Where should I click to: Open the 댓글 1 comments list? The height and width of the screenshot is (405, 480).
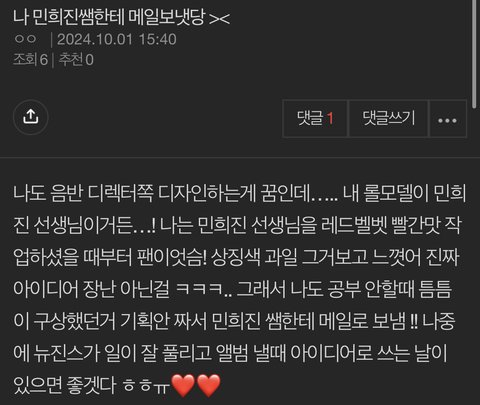click(x=315, y=118)
